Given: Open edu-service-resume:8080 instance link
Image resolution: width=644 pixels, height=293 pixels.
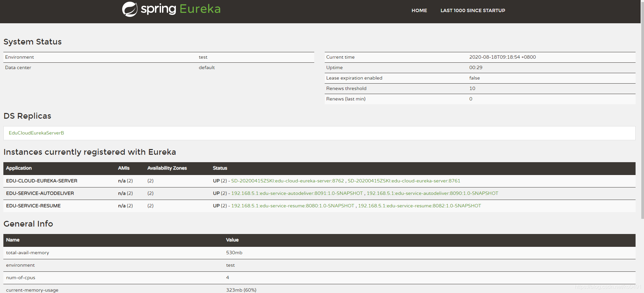Looking at the screenshot, I should click(x=293, y=206).
